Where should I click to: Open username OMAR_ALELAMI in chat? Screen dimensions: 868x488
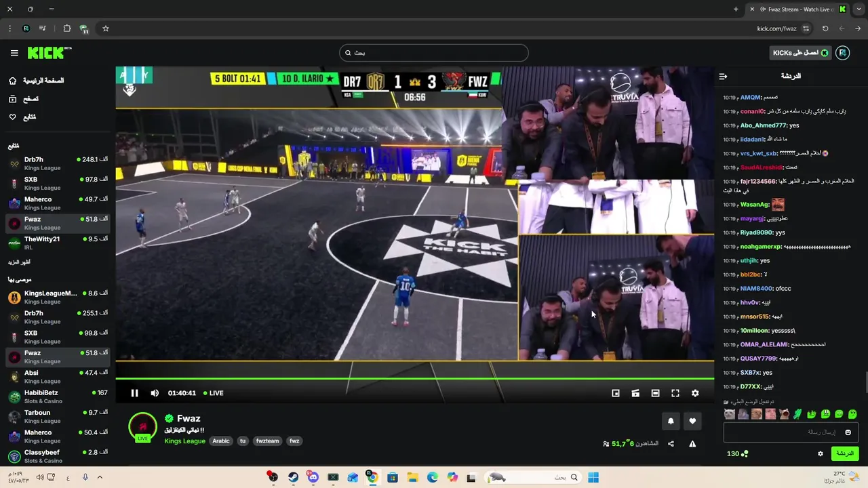(x=764, y=344)
